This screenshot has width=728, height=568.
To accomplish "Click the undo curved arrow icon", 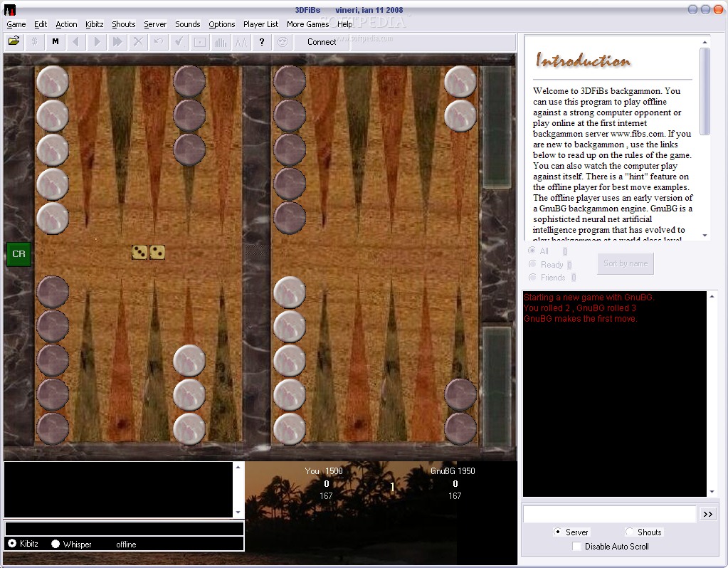I will coord(158,42).
